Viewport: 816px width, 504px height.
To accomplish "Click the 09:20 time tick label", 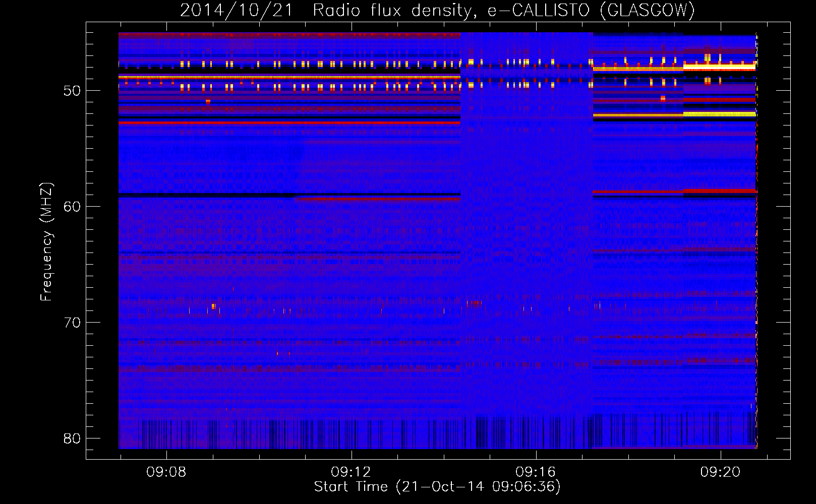I will 720,472.
